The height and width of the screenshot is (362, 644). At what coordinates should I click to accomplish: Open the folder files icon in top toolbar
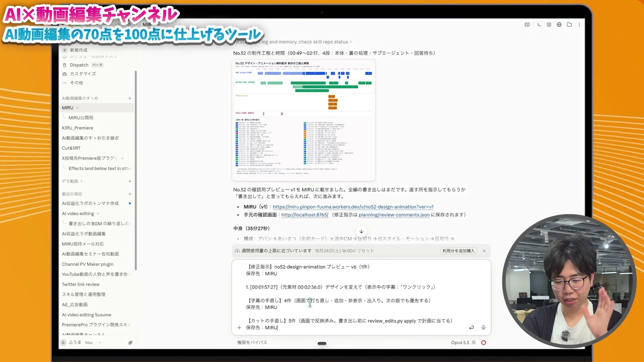pos(569,24)
